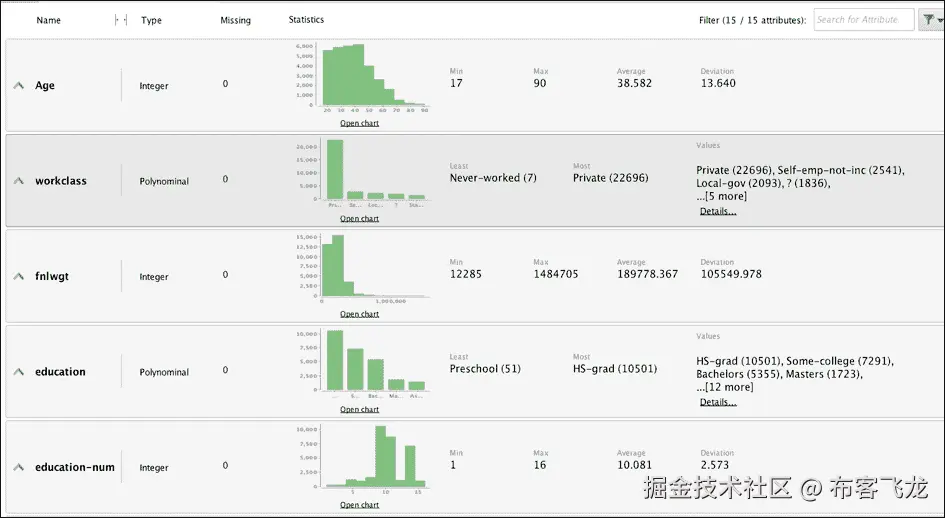The height and width of the screenshot is (518, 945).
Task: Click the Age min value 17
Action: 456,83
